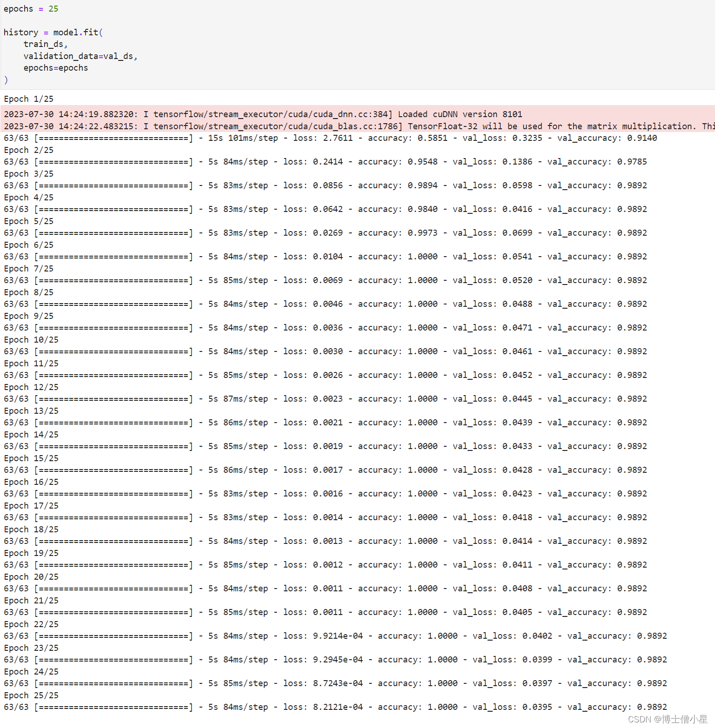The width and height of the screenshot is (715, 728).
Task: Click the "Epoch 5/25" label
Action: tap(29, 221)
